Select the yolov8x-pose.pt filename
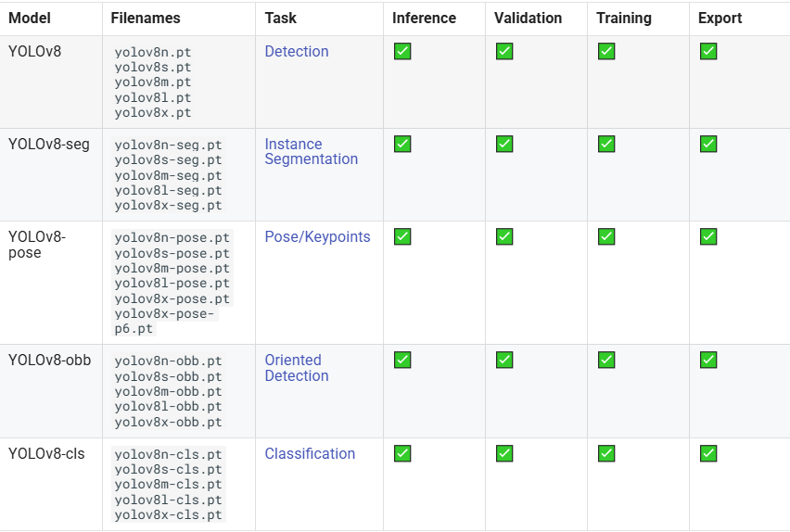The image size is (790, 532). pos(172,298)
